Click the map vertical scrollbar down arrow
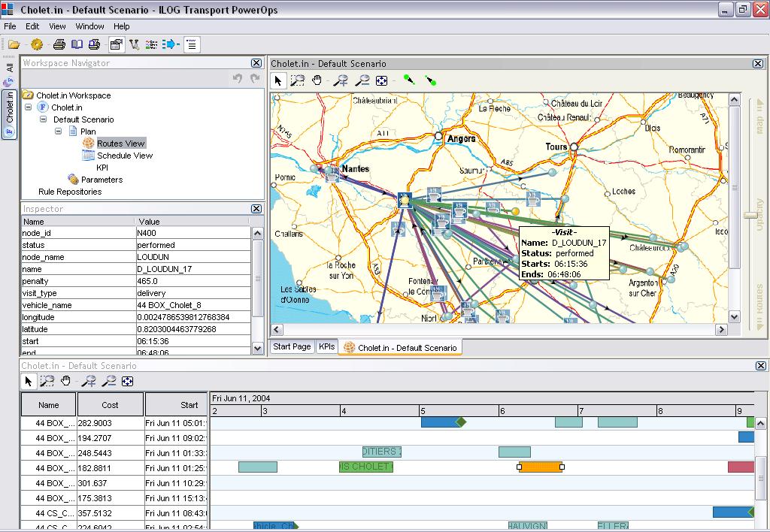The image size is (770, 532). [x=734, y=317]
